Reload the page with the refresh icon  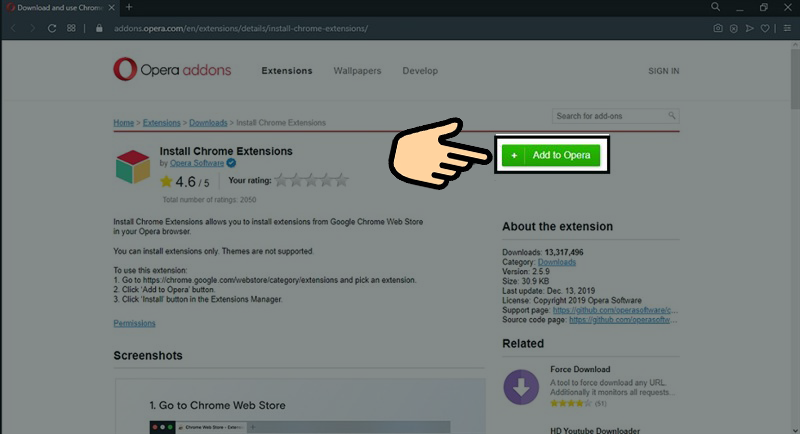(52, 29)
